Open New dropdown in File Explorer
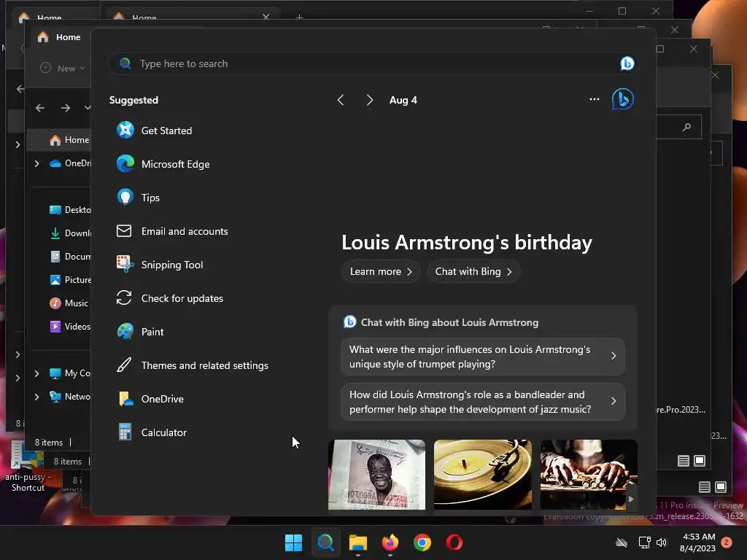 [x=63, y=68]
